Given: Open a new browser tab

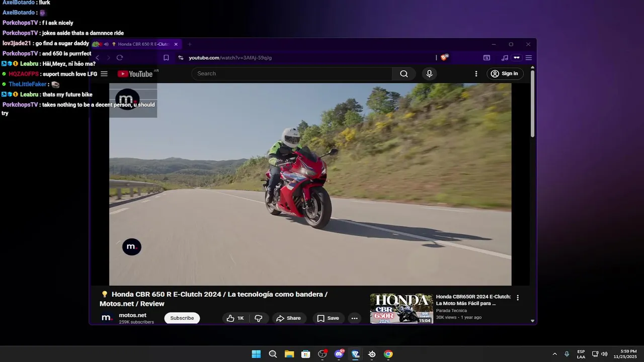Looking at the screenshot, I should (x=190, y=44).
